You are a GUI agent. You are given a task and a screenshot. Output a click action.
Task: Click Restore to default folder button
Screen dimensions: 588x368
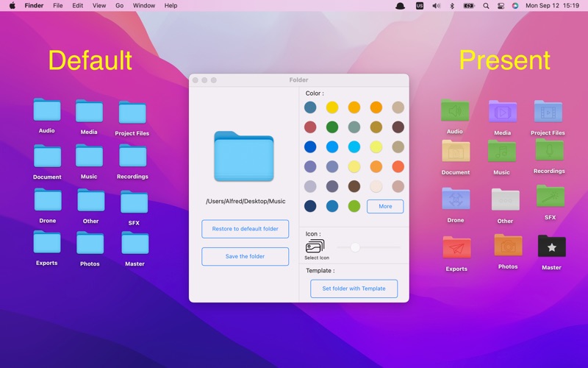(245, 229)
